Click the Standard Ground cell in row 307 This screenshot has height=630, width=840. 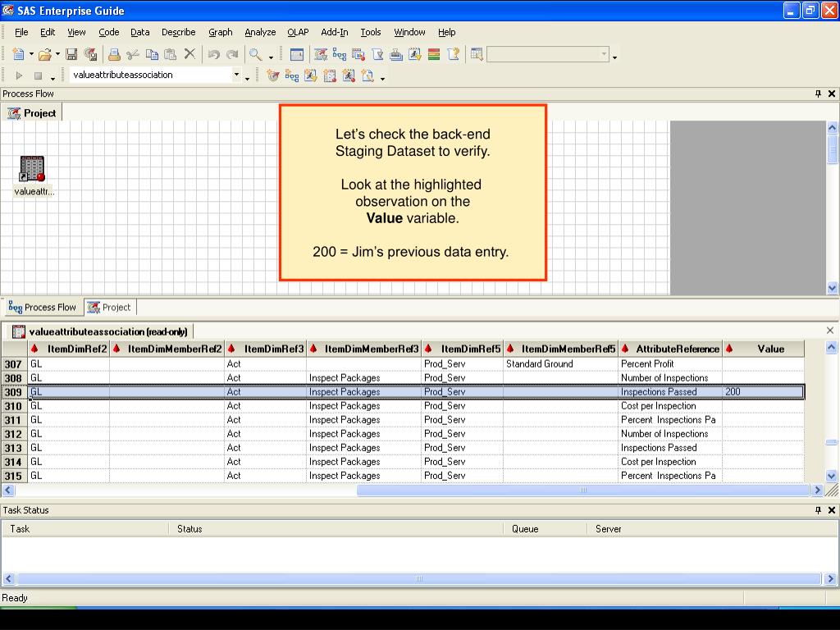coord(560,364)
